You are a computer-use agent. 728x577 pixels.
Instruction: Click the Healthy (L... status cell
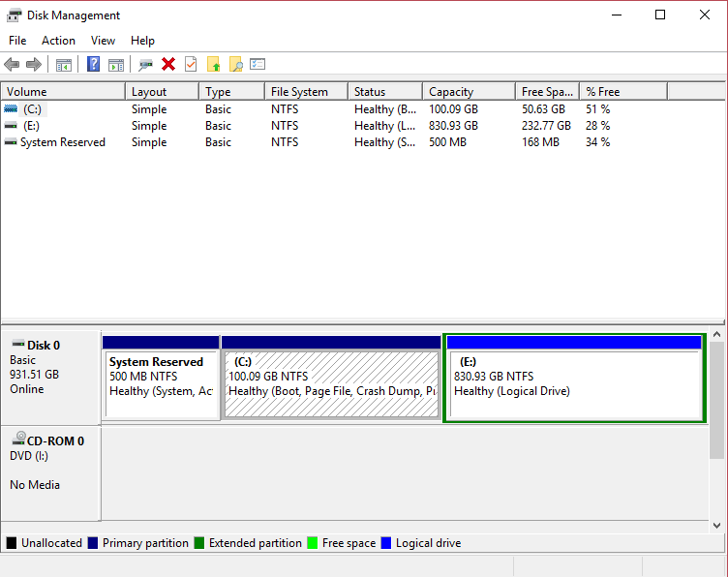point(385,126)
